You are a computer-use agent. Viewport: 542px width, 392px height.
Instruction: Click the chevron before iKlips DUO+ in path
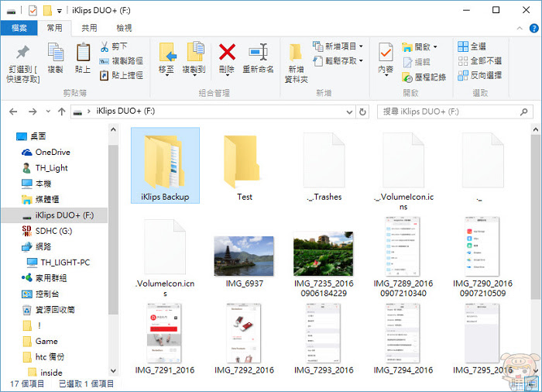tap(89, 112)
